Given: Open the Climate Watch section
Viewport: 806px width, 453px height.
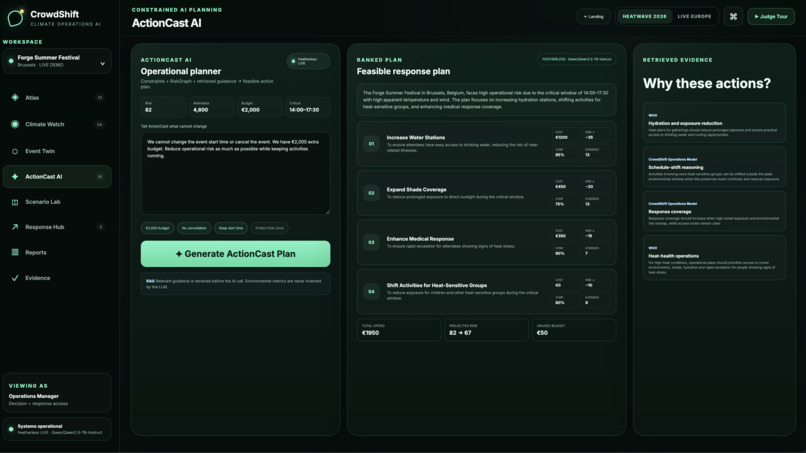Looking at the screenshot, I should click(57, 124).
